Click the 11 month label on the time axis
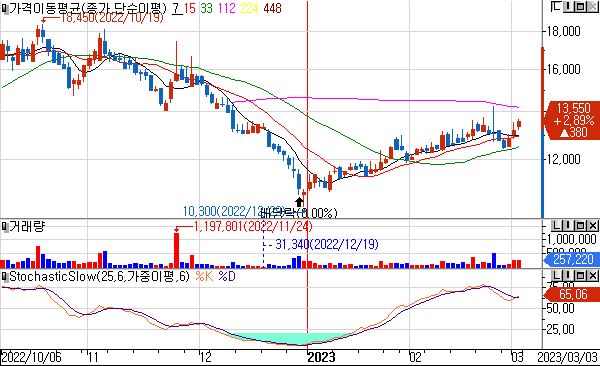 [x=93, y=357]
